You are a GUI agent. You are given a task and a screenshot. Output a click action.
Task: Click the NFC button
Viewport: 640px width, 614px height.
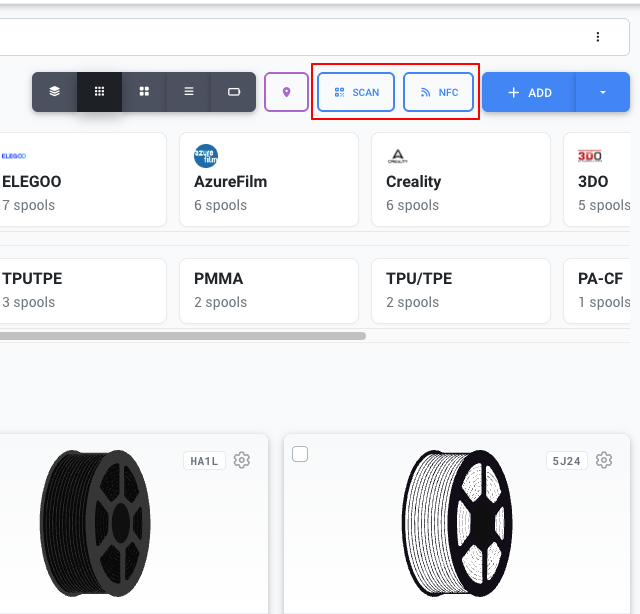[x=439, y=92]
